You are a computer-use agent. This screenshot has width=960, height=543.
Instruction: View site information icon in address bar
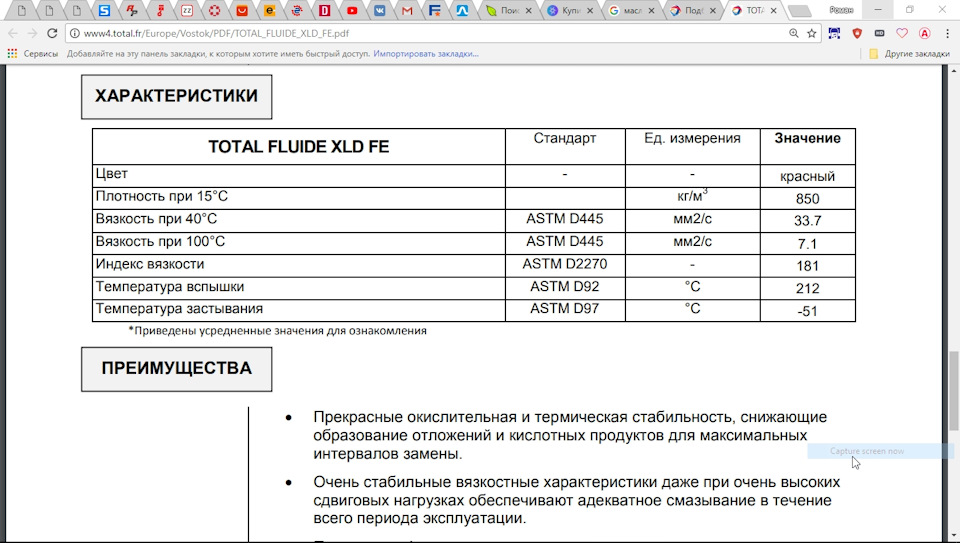[75, 34]
